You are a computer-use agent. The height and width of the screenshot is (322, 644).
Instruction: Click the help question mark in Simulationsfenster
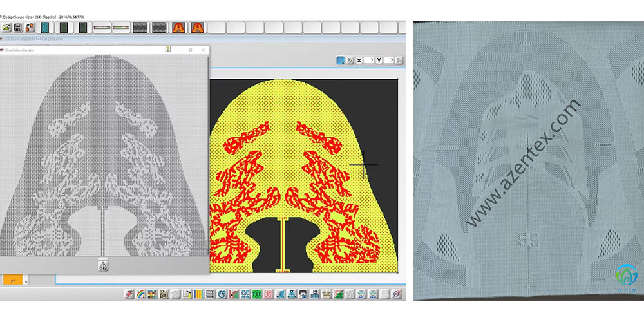click(167, 49)
